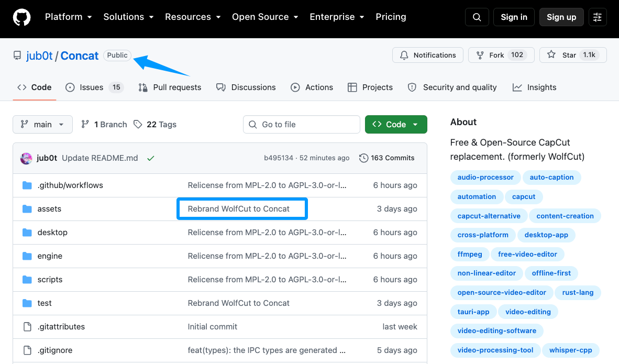
Task: Focus the Go to file field
Action: pyautogui.click(x=302, y=124)
